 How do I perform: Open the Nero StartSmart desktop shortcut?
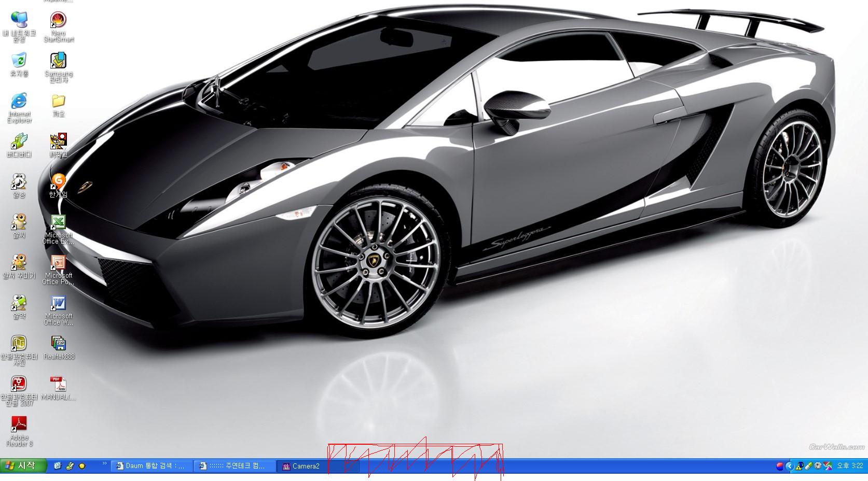[x=59, y=21]
